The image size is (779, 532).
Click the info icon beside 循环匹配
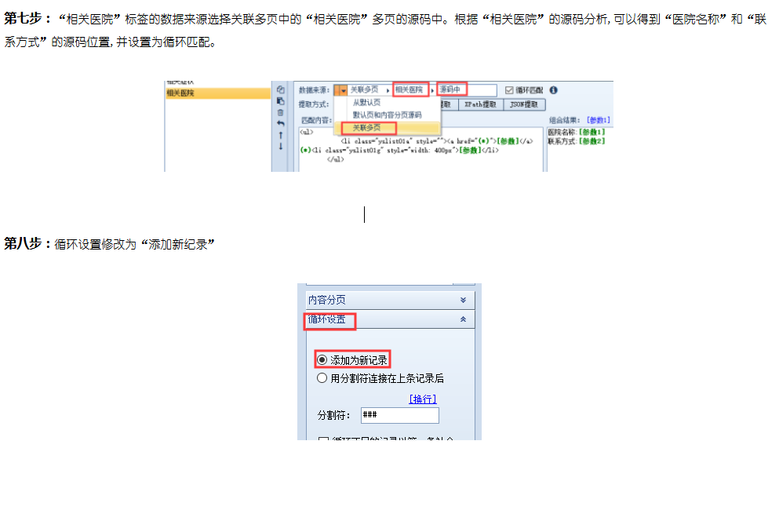(552, 89)
